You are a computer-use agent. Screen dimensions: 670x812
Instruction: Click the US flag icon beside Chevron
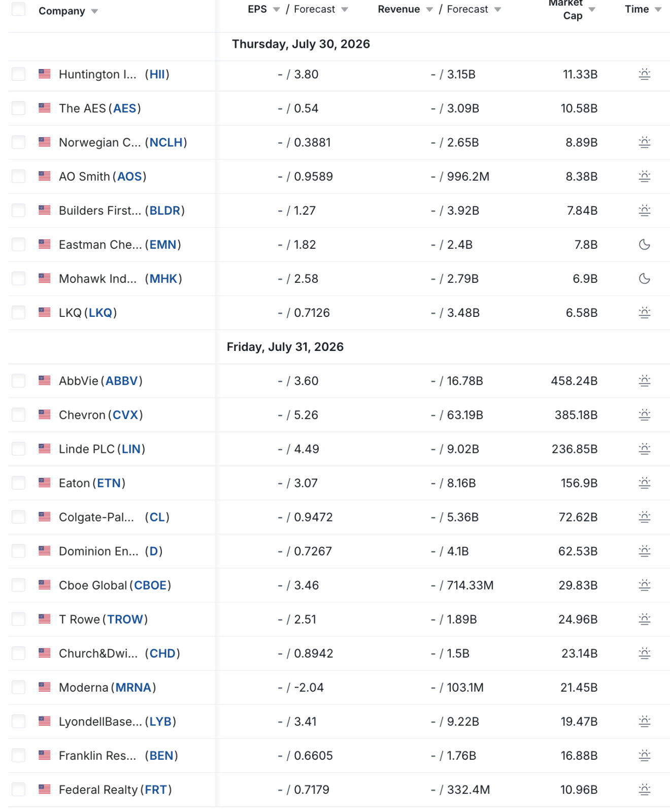[x=45, y=414]
